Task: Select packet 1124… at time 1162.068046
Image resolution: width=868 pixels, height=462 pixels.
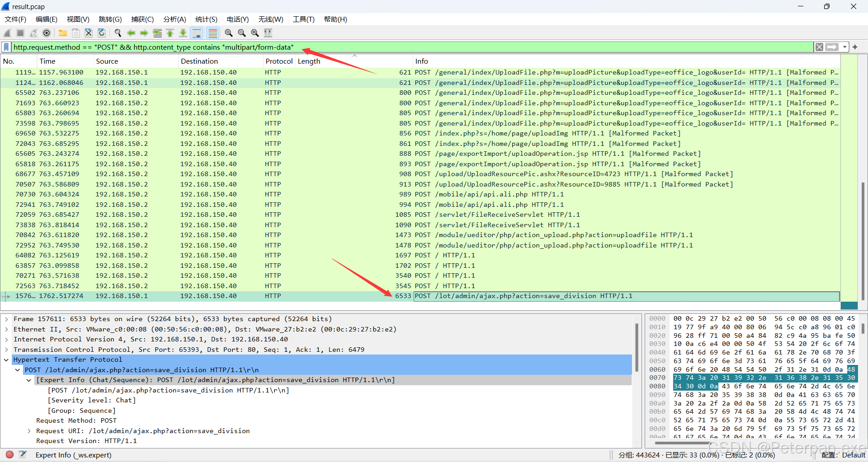Action: (x=420, y=83)
